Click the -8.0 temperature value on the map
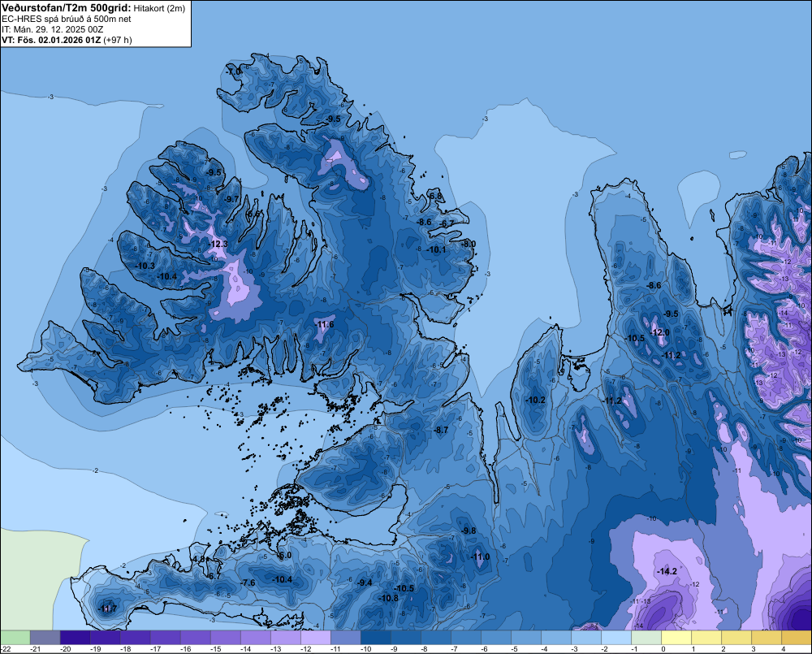The height and width of the screenshot is (654, 812). pyautogui.click(x=469, y=244)
